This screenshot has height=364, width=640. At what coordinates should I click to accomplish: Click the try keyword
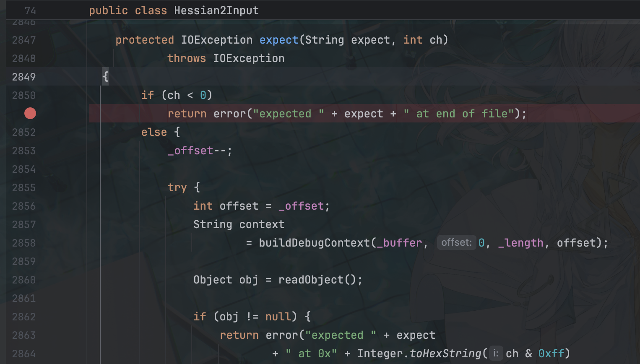tap(177, 187)
